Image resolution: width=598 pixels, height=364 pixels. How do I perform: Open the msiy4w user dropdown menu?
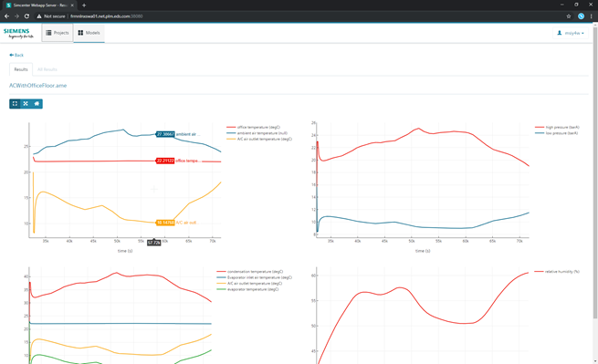pyautogui.click(x=571, y=33)
